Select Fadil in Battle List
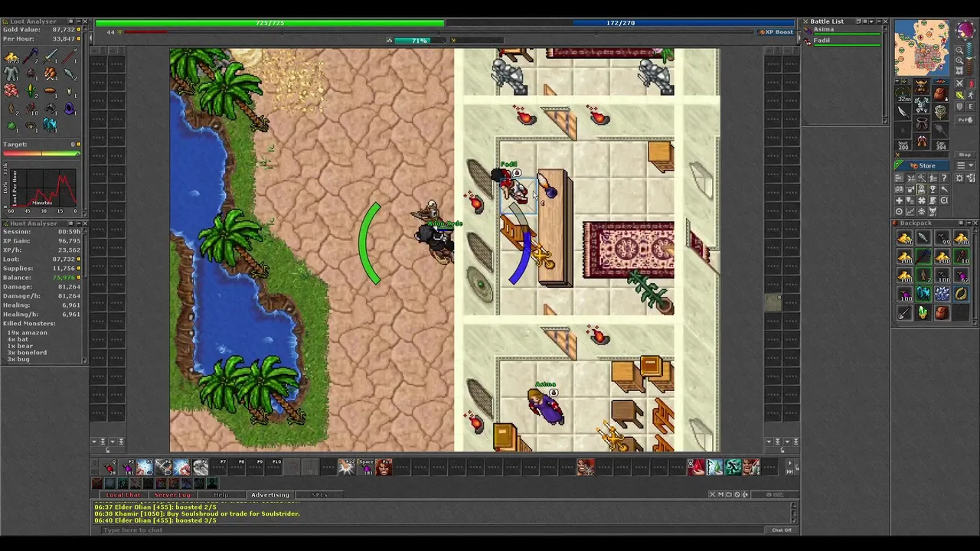The height and width of the screenshot is (551, 980). tap(844, 41)
